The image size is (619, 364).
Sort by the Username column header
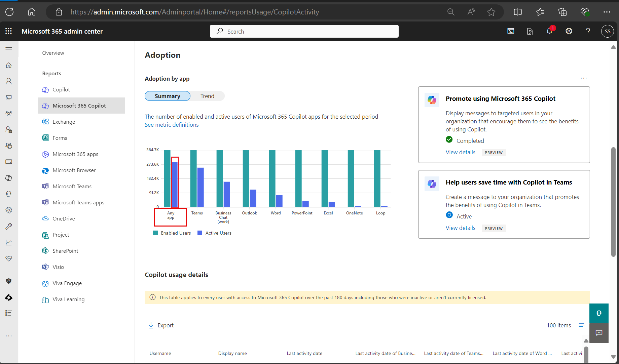click(160, 353)
